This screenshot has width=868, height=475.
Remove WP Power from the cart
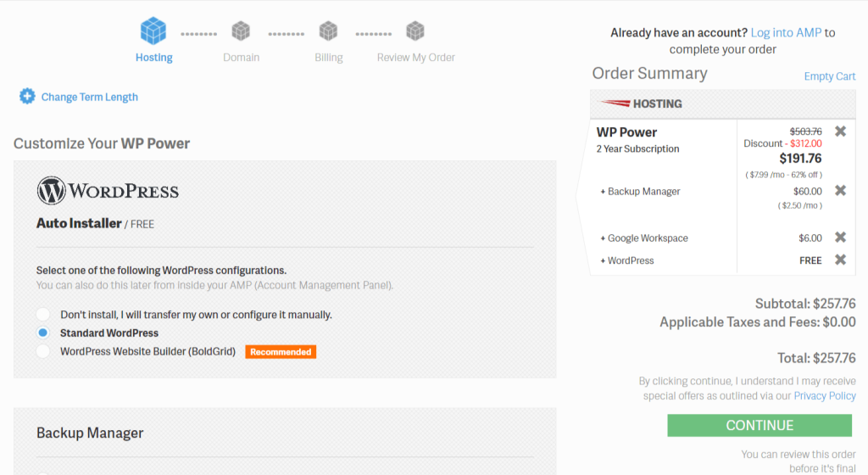pos(840,131)
